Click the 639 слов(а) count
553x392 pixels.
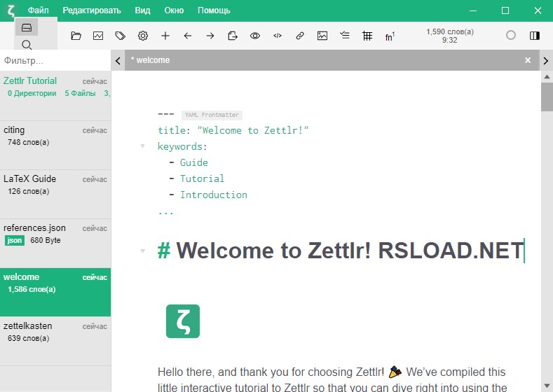pyautogui.click(x=28, y=338)
